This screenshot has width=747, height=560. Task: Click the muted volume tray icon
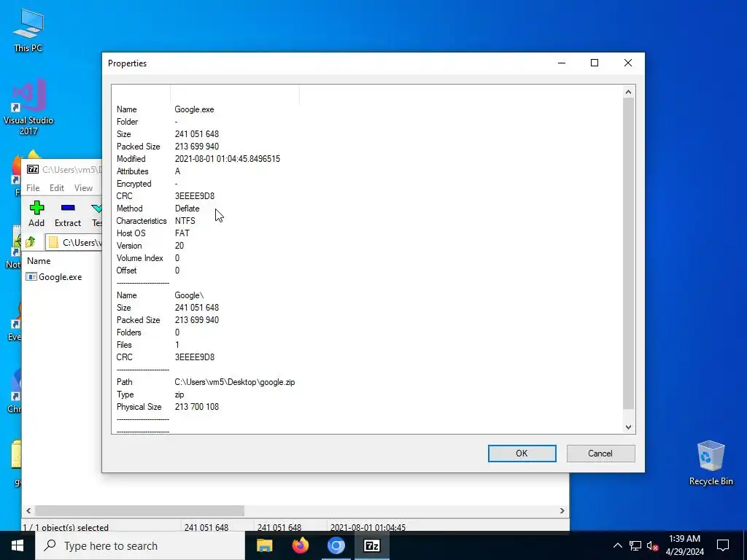(652, 545)
